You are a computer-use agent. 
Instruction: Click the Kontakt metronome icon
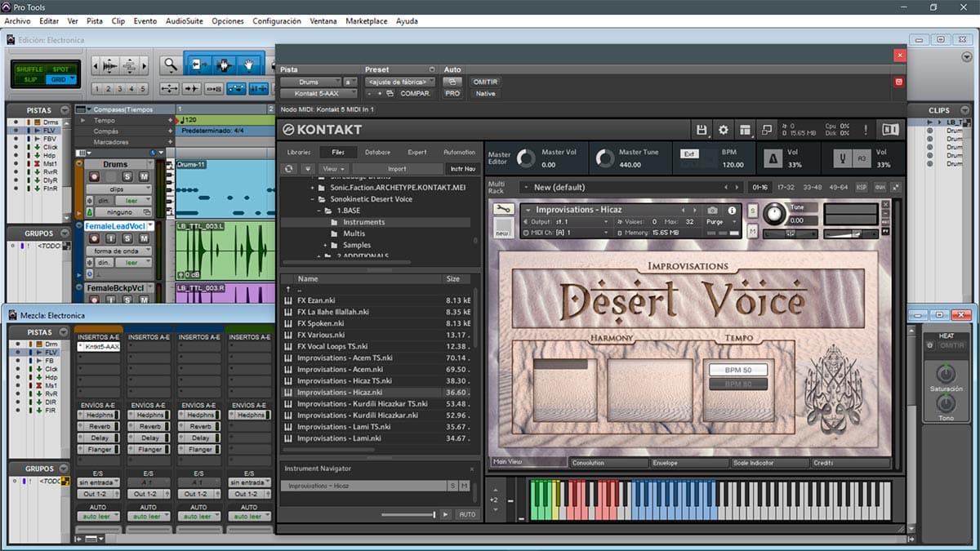point(772,158)
